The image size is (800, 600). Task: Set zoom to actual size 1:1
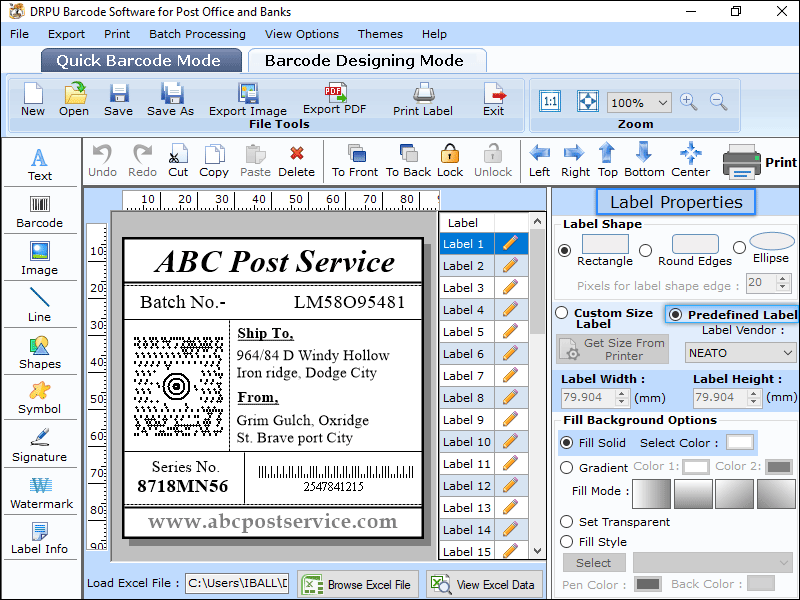pos(550,101)
